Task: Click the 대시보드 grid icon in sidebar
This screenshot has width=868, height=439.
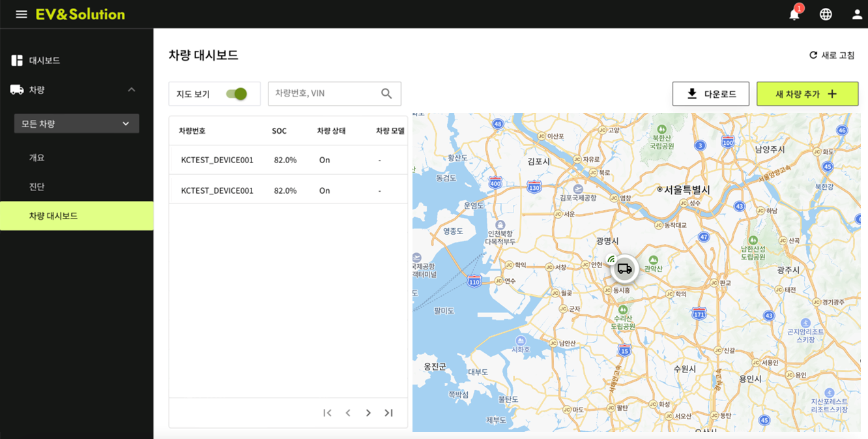Action: [17, 61]
